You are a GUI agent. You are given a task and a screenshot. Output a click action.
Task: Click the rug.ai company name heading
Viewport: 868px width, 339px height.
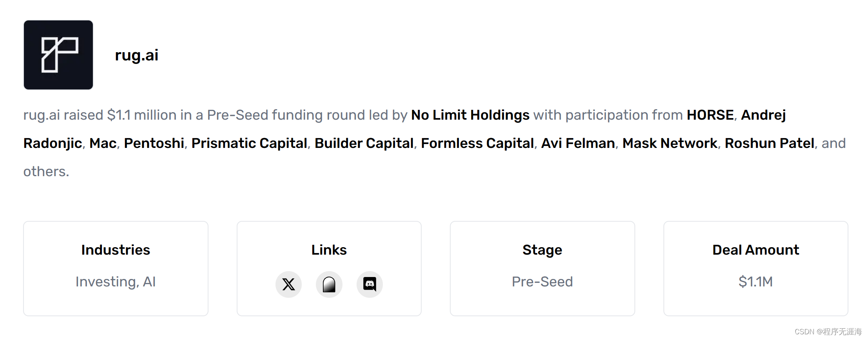click(x=136, y=55)
